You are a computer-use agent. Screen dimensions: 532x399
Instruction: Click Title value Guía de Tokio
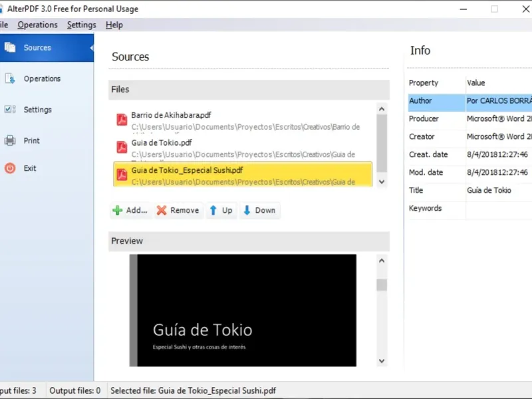click(x=489, y=190)
